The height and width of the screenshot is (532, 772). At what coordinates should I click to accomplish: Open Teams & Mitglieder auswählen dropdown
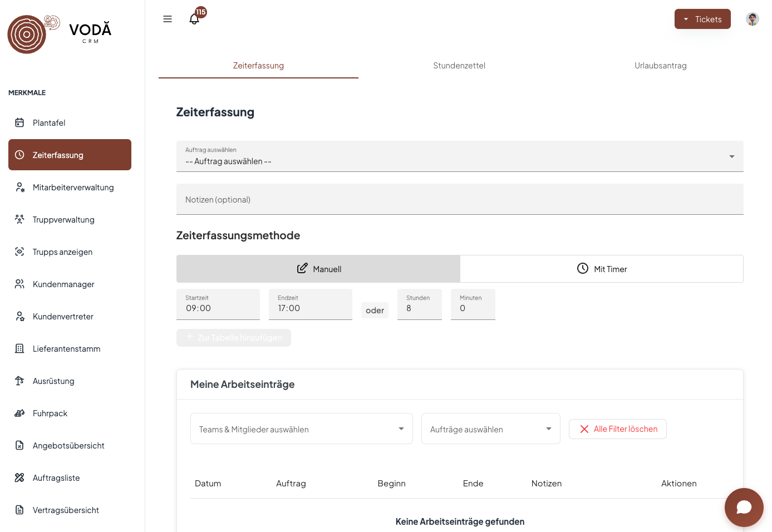[302, 428]
